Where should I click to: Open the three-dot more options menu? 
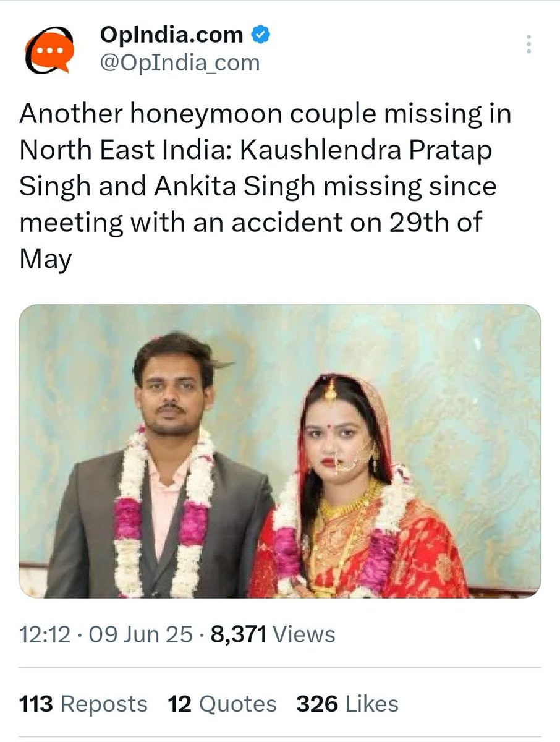(x=528, y=45)
